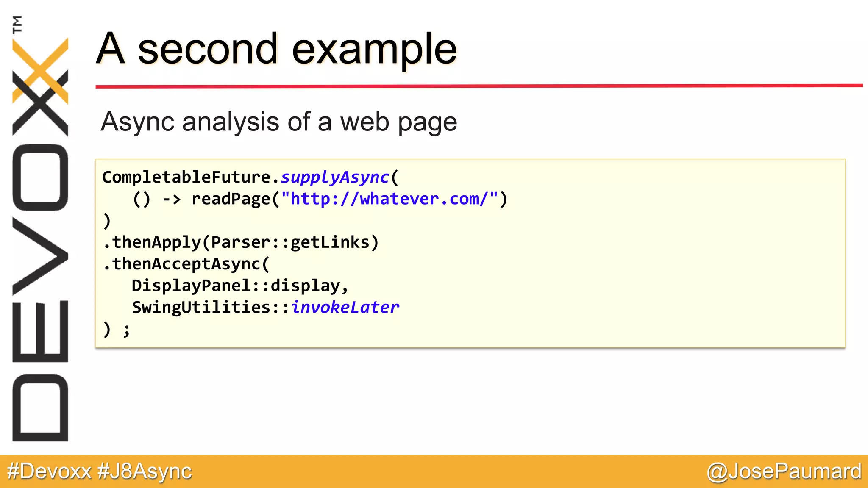The height and width of the screenshot is (488, 868).
Task: Click the #Devoxx hashtag in footer
Action: (49, 471)
